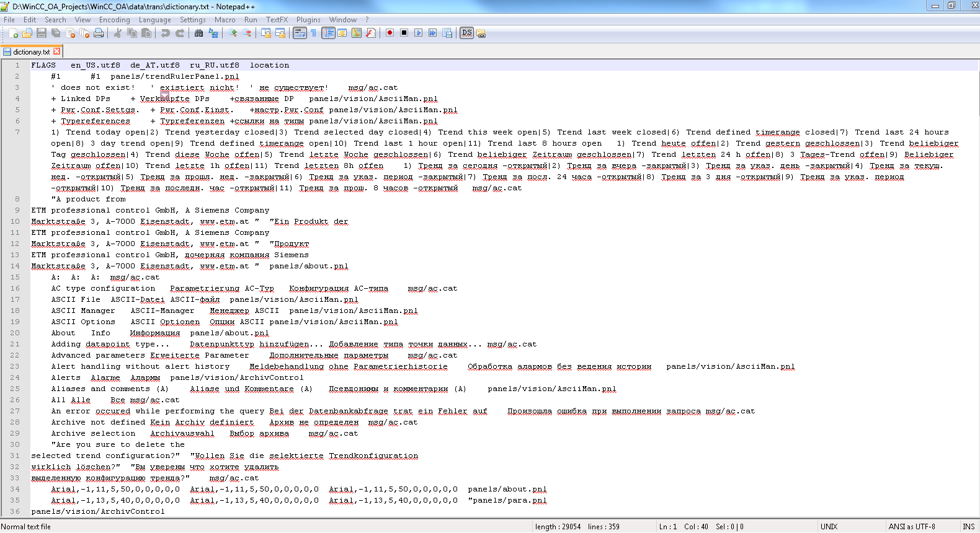
Task: Click line number 23 in margin
Action: coord(15,366)
